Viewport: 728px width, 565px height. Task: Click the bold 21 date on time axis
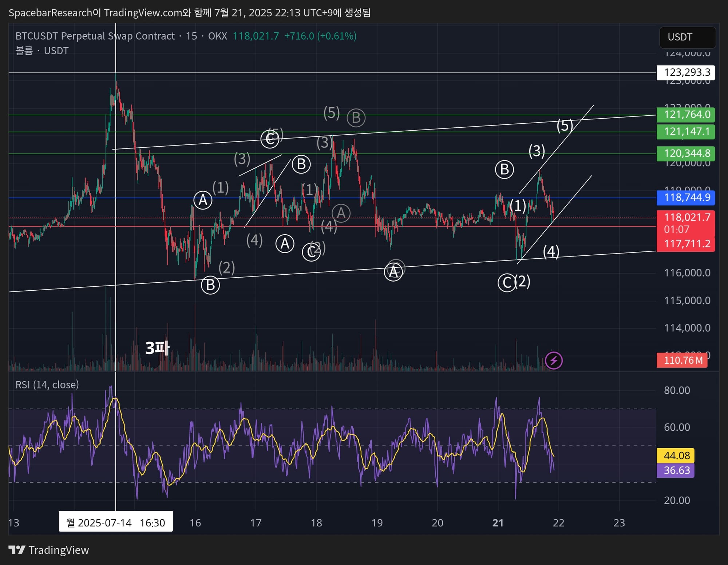[498, 523]
